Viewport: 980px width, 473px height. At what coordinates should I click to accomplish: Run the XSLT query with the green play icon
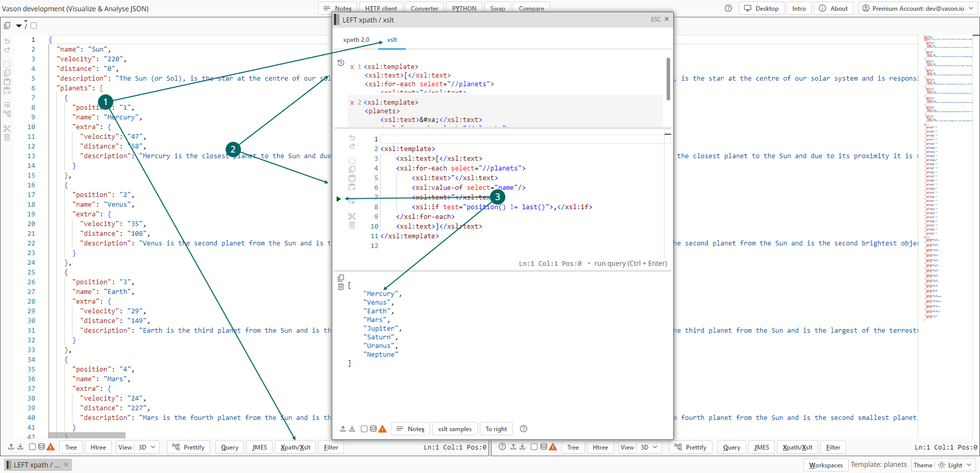(x=338, y=199)
